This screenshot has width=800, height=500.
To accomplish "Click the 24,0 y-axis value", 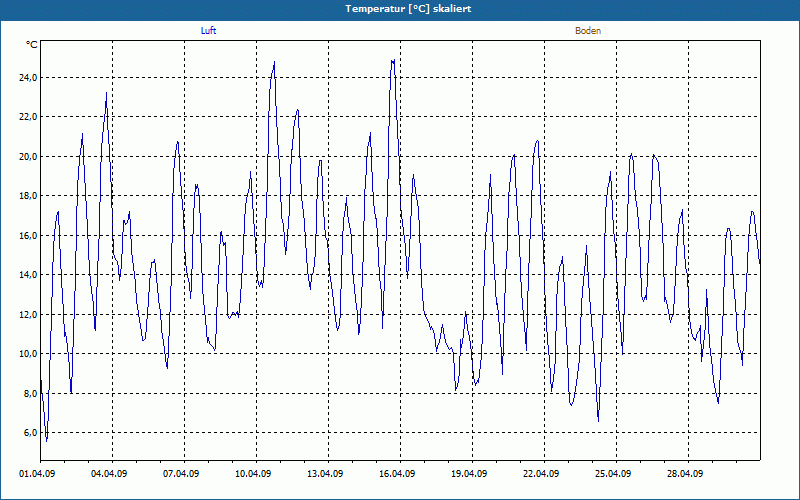I will [x=28, y=78].
